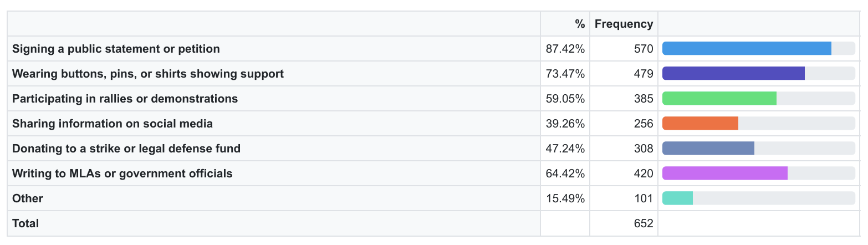Click the Total row label
Viewport: 868px width, 245px height.
(x=25, y=223)
